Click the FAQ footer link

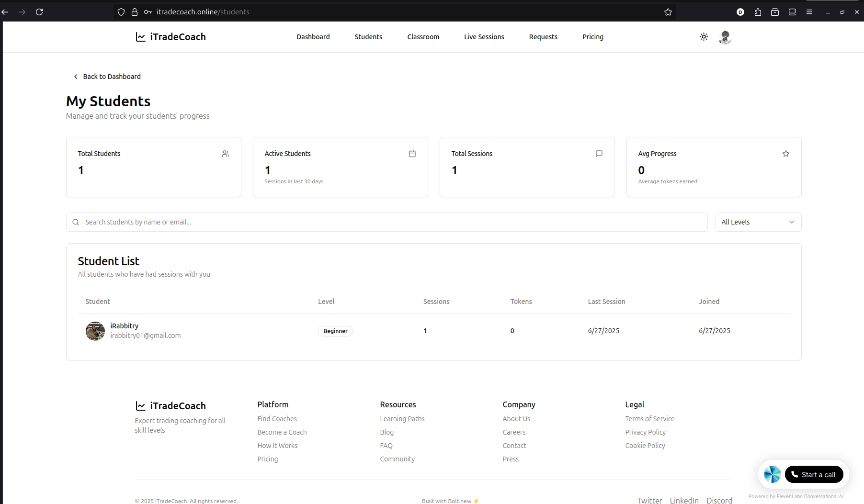pos(386,446)
